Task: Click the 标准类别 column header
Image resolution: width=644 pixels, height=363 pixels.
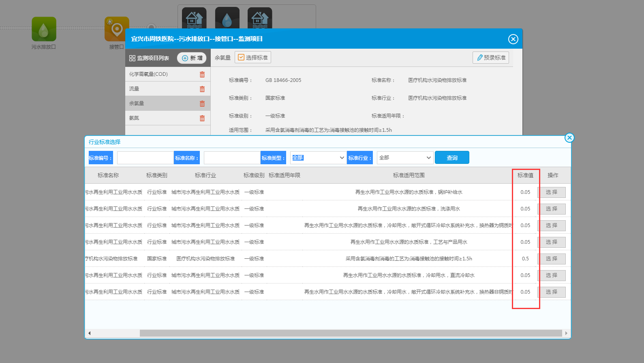Action: 157,175
